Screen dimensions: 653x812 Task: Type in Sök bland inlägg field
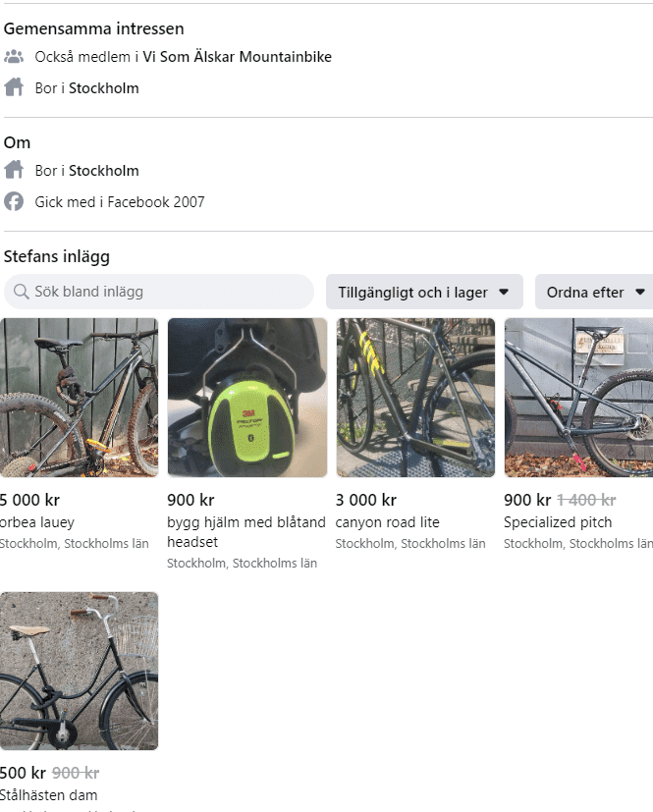click(x=167, y=292)
